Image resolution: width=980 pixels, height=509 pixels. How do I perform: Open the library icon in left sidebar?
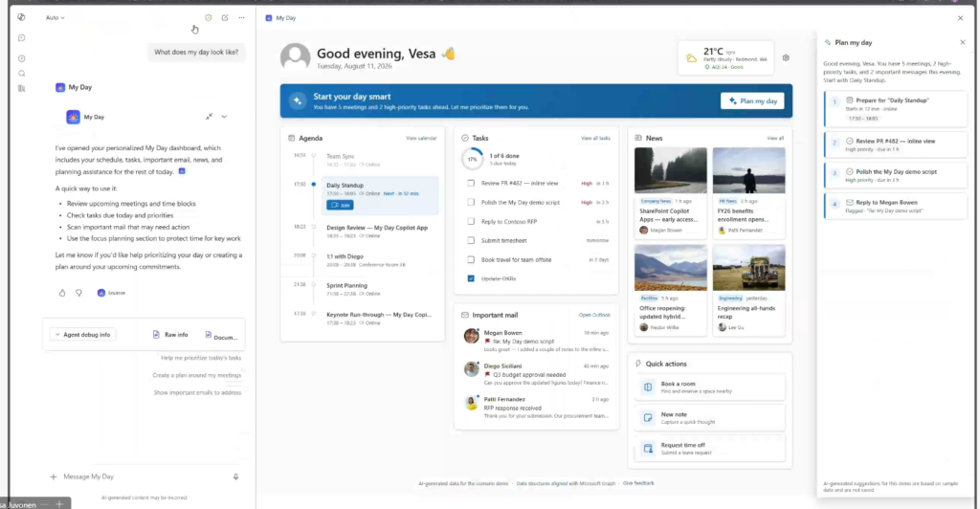[x=21, y=89]
